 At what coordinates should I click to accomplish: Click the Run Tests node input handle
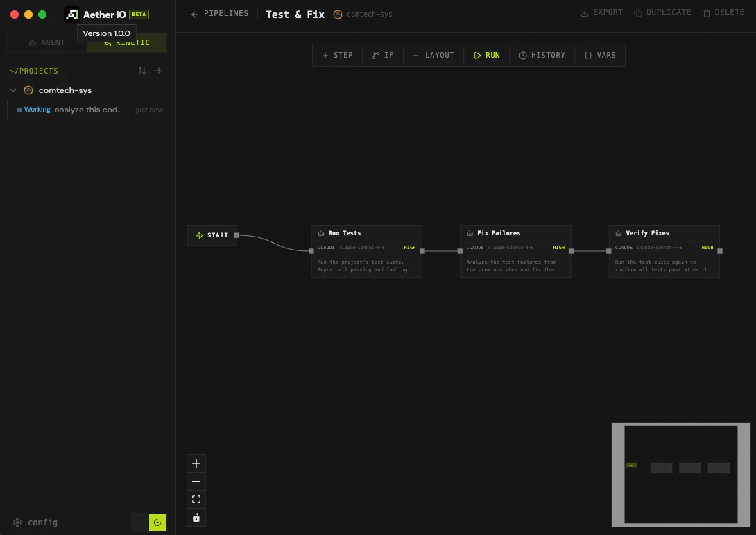(x=311, y=251)
